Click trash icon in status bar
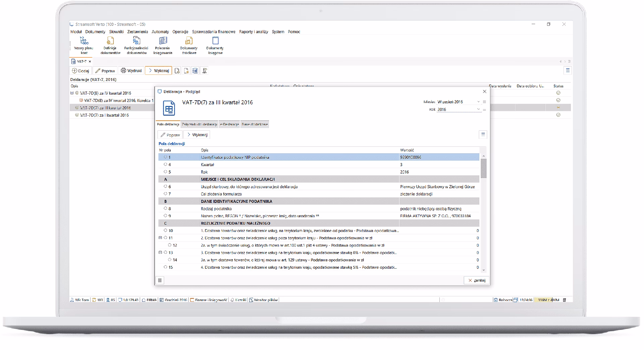 (565, 300)
